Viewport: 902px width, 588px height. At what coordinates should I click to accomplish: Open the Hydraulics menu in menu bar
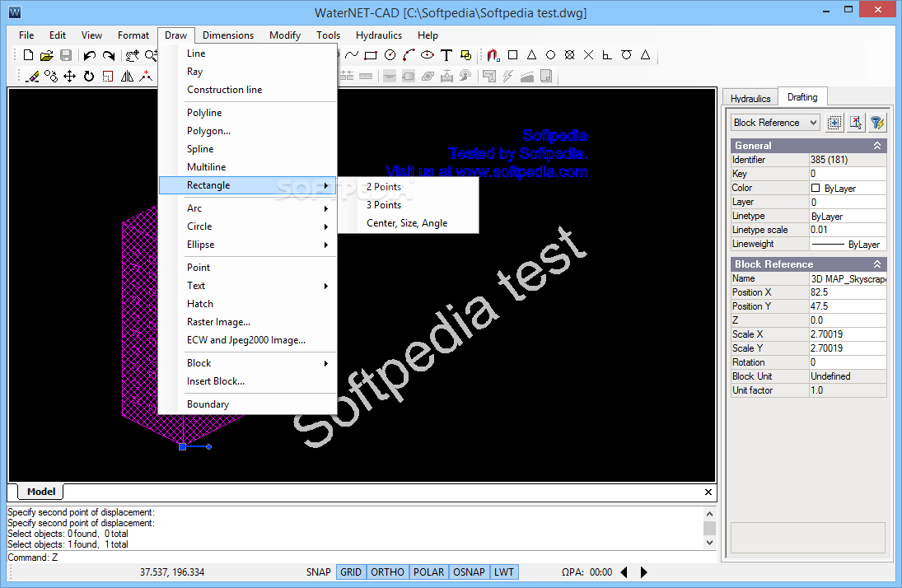[x=379, y=35]
